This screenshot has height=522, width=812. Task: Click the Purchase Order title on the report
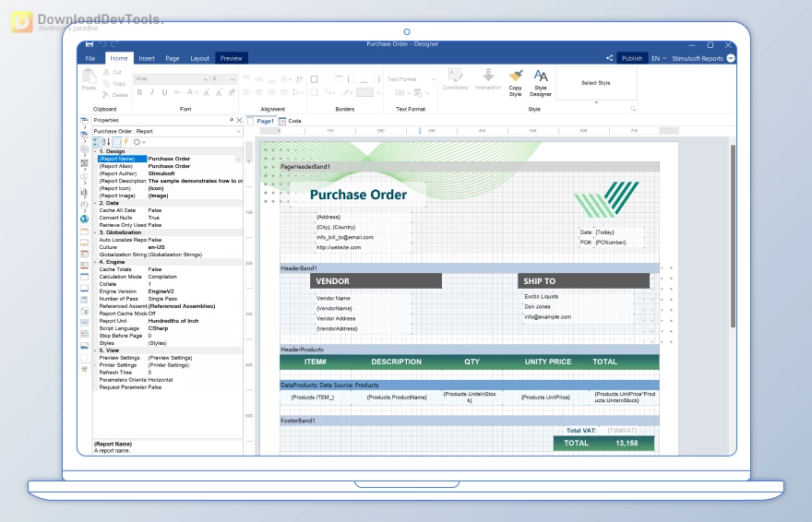point(358,195)
